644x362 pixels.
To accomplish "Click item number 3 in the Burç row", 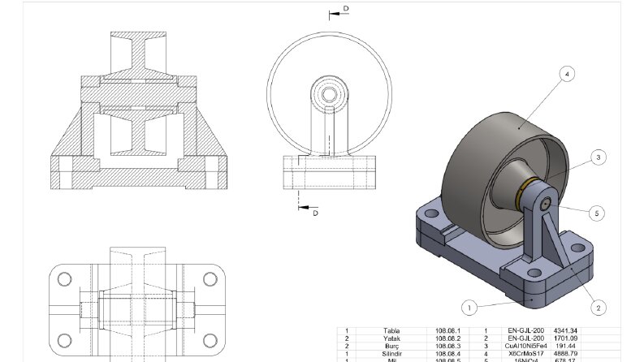I will pyautogui.click(x=486, y=346).
